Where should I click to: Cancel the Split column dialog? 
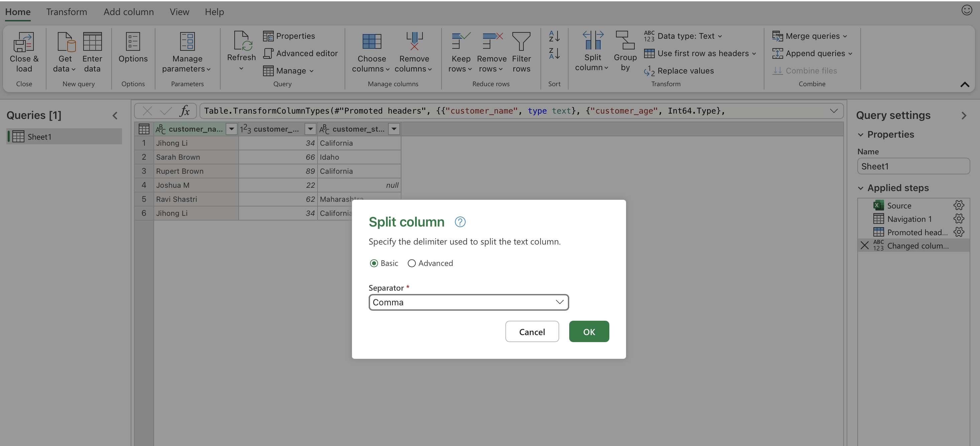tap(531, 331)
